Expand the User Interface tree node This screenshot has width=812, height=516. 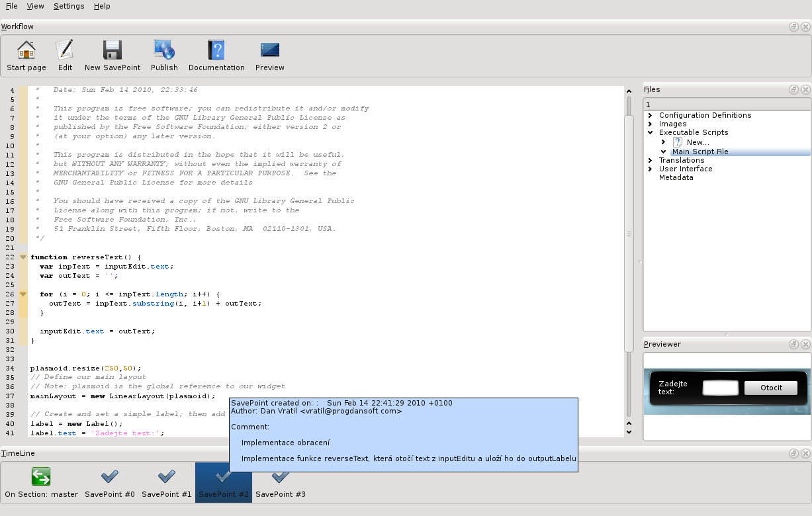[x=651, y=169]
